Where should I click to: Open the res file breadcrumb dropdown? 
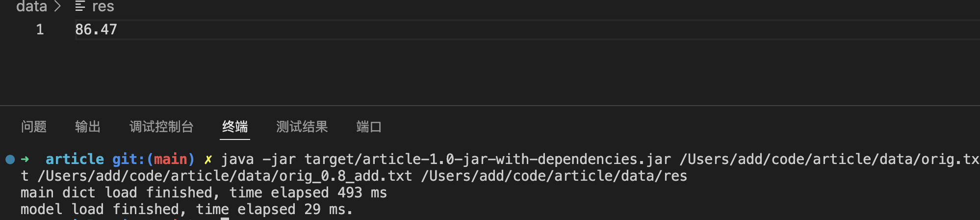103,6
